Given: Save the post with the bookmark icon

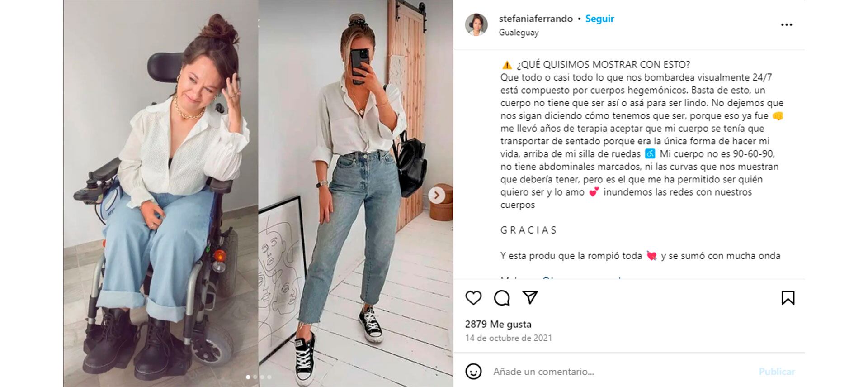Looking at the screenshot, I should click(x=788, y=298).
